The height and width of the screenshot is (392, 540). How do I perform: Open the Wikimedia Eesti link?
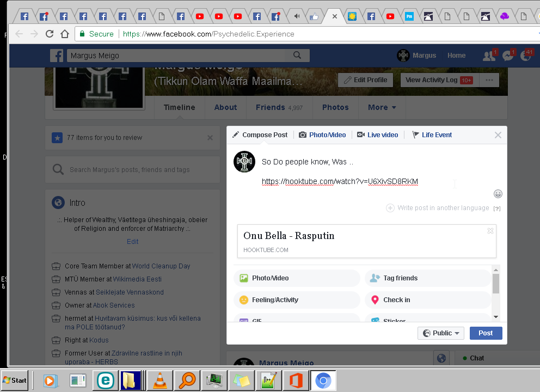pyautogui.click(x=137, y=279)
